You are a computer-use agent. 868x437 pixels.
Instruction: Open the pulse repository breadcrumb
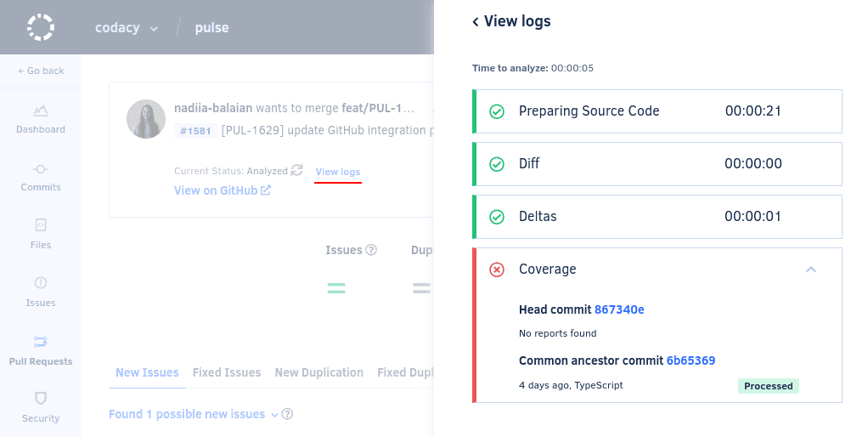(x=211, y=28)
